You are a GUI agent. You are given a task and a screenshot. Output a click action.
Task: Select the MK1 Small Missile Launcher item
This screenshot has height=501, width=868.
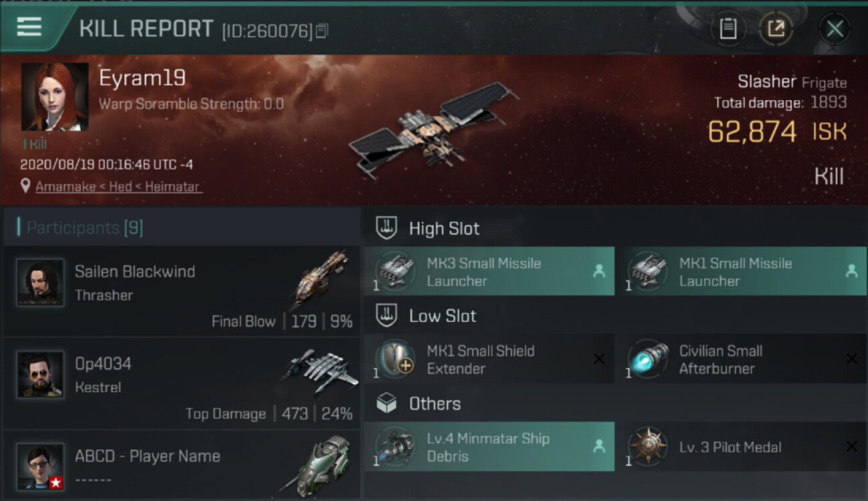click(741, 271)
